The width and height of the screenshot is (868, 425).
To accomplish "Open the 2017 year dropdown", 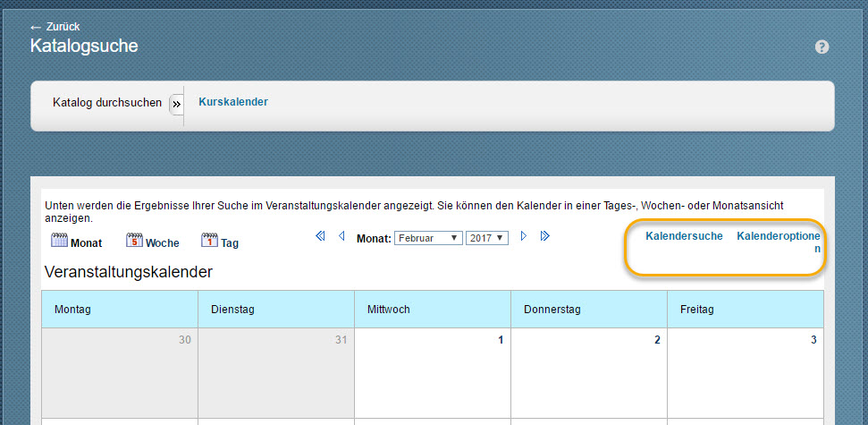I will (486, 238).
